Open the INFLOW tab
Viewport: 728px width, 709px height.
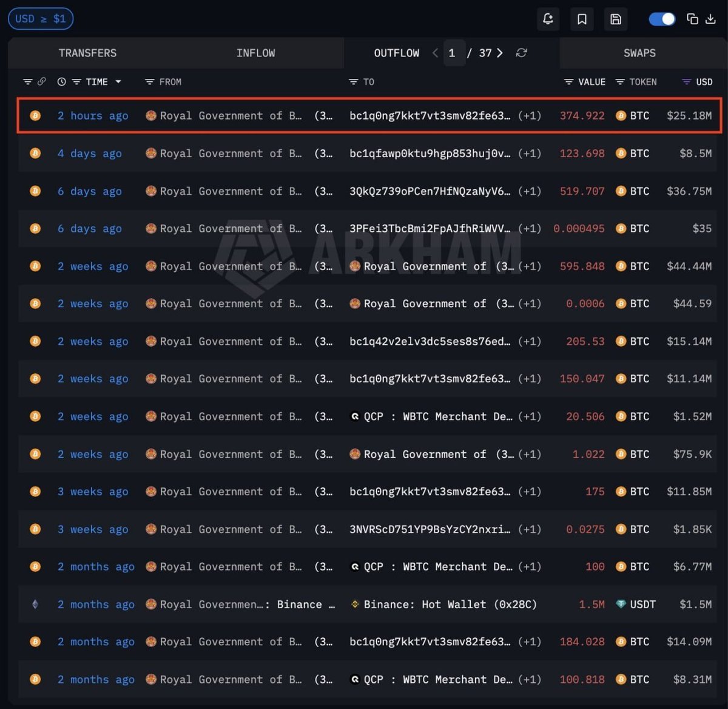coord(255,53)
